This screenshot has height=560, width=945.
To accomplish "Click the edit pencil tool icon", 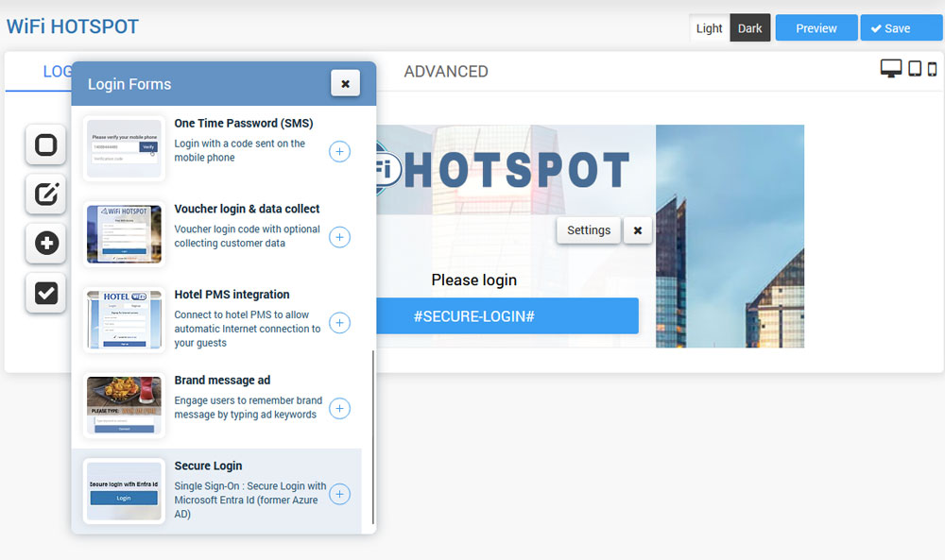I will click(45, 195).
